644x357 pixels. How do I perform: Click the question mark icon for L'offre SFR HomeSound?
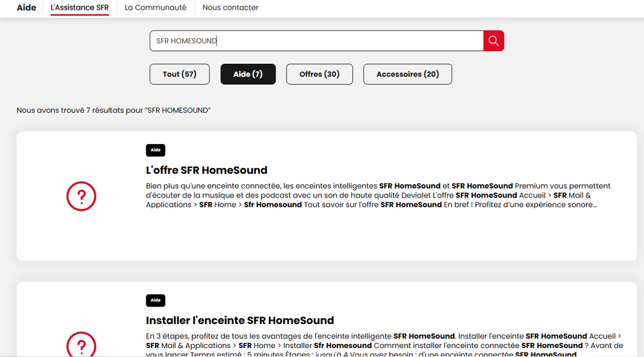81,196
